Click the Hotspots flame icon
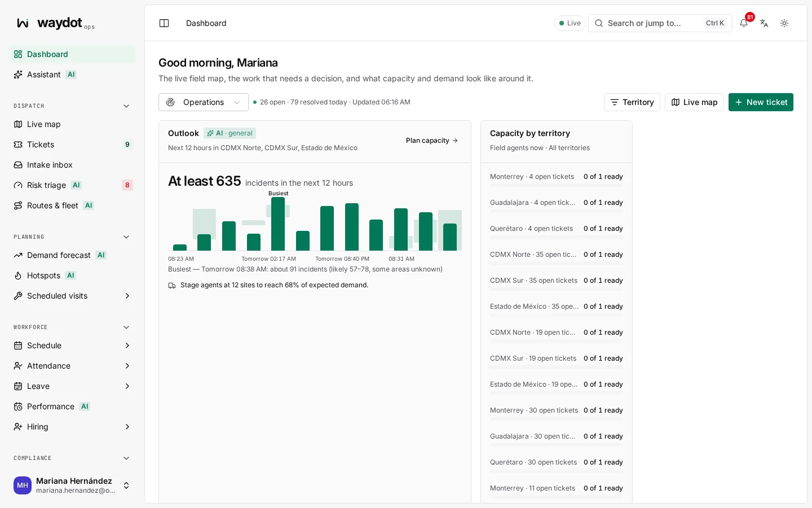The height and width of the screenshot is (508, 812). pos(18,275)
